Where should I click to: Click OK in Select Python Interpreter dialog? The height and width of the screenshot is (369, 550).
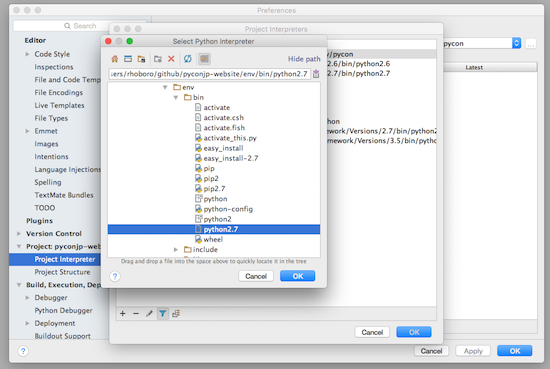[x=297, y=276]
